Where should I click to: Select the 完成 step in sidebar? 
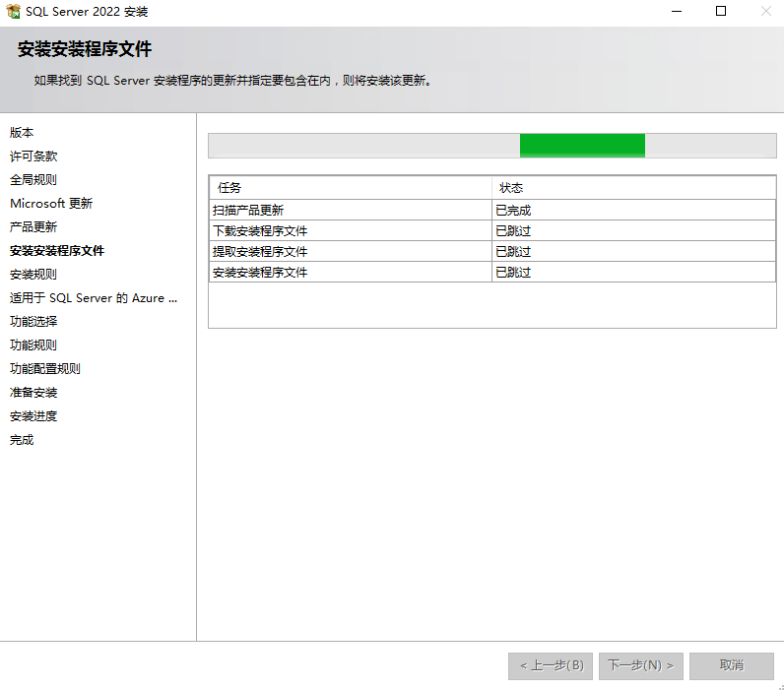point(22,440)
